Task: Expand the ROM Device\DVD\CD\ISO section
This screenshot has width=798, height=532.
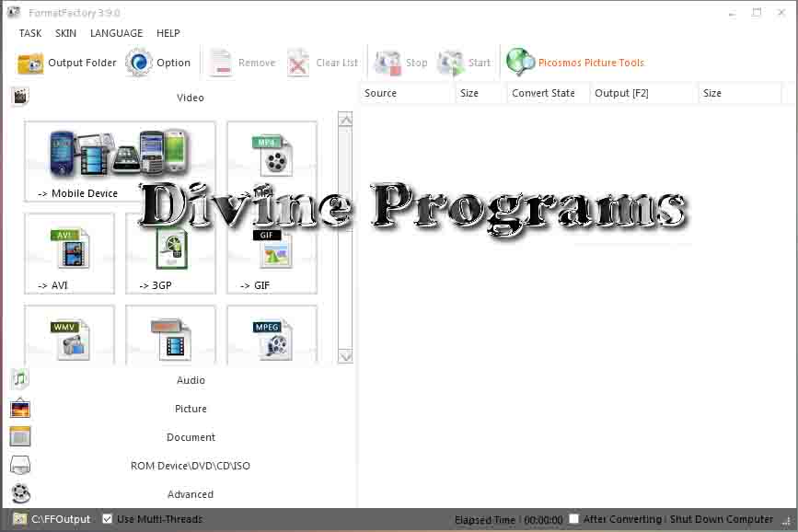Action: [x=191, y=466]
